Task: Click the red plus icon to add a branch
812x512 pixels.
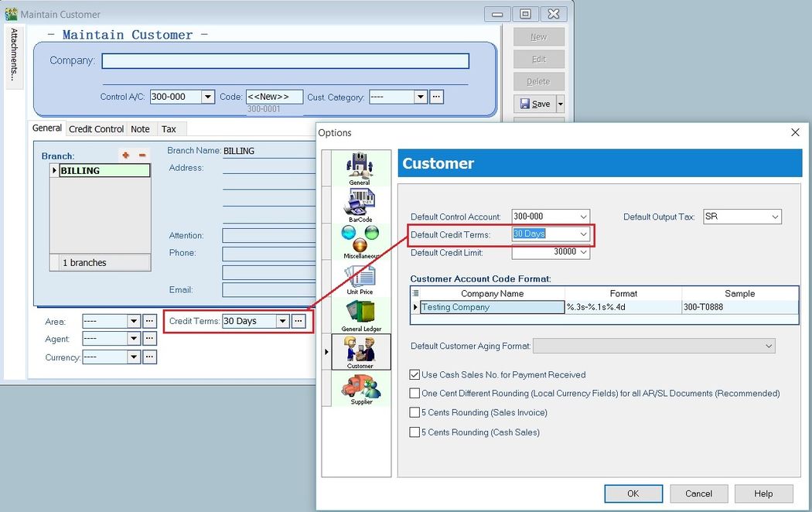Action: click(x=125, y=155)
